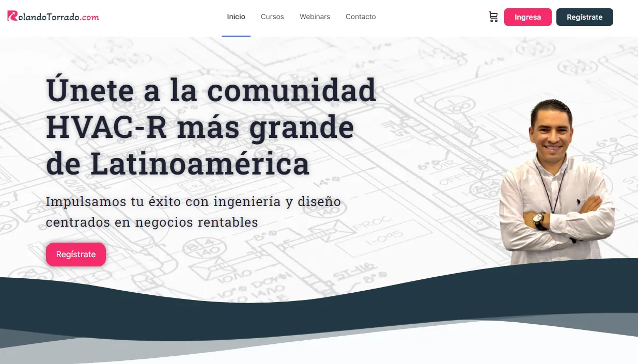The image size is (638, 364).
Task: Check your cart using the cart icon
Action: [493, 17]
